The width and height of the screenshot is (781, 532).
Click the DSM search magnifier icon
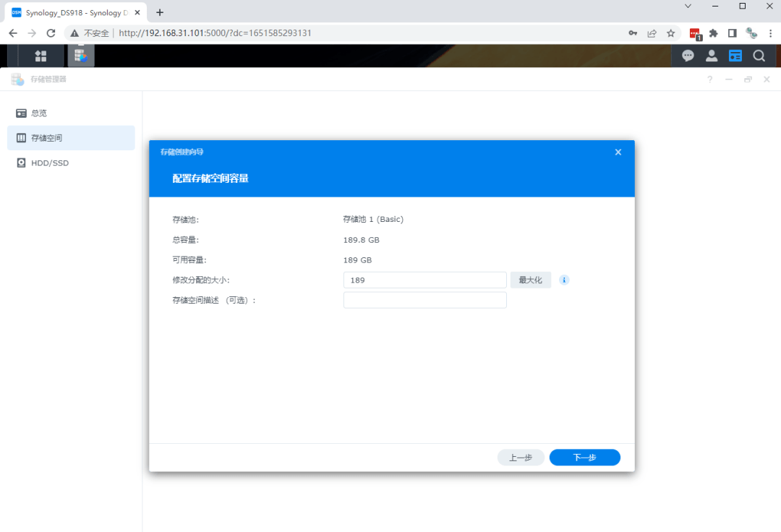[x=758, y=55]
